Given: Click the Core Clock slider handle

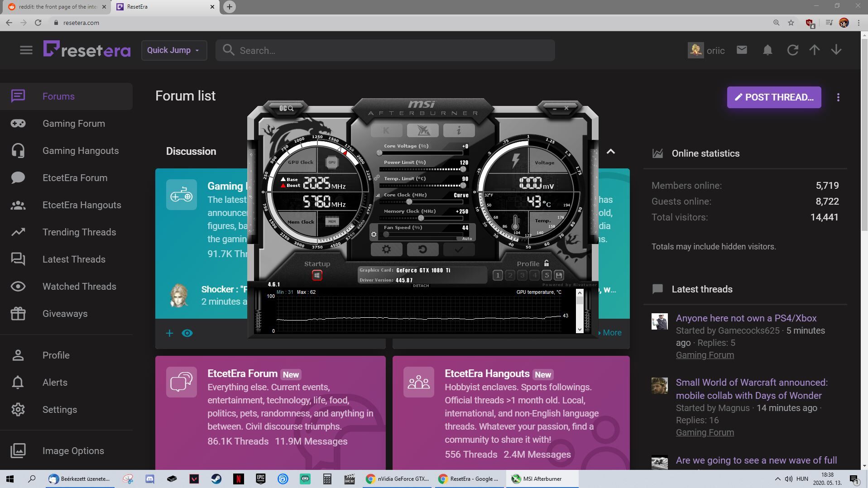Looking at the screenshot, I should [x=409, y=202].
